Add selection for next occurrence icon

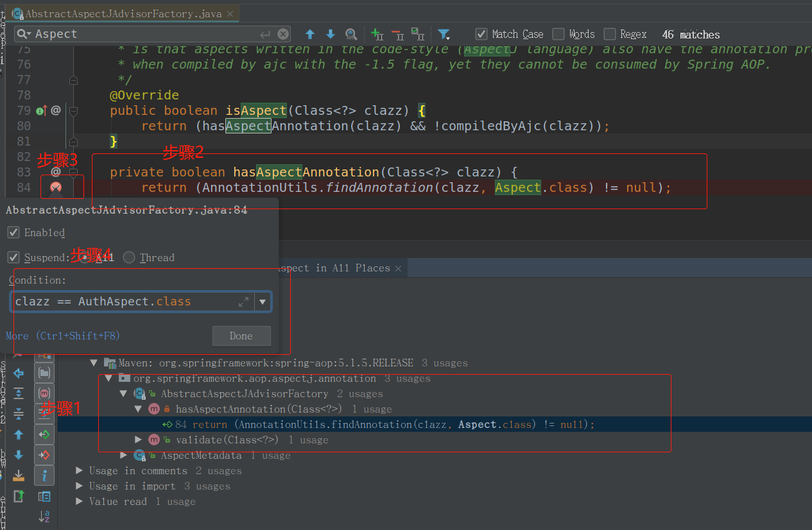377,34
